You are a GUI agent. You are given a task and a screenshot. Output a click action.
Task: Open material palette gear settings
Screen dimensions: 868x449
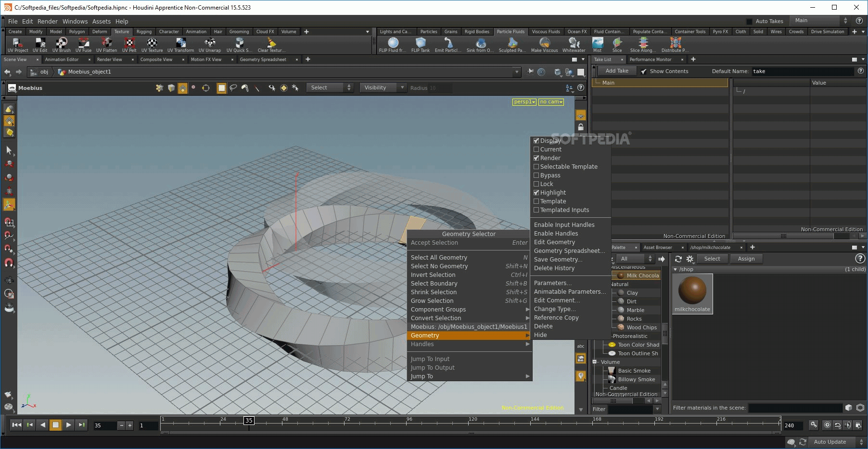pos(690,259)
